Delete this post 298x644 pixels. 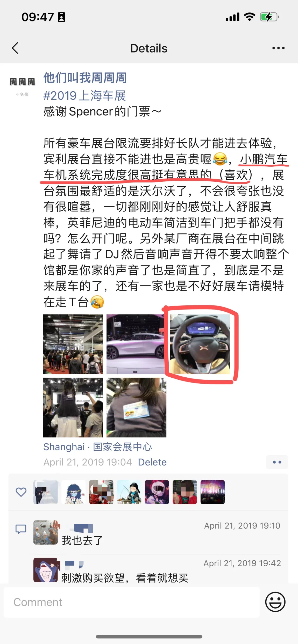[x=152, y=462]
